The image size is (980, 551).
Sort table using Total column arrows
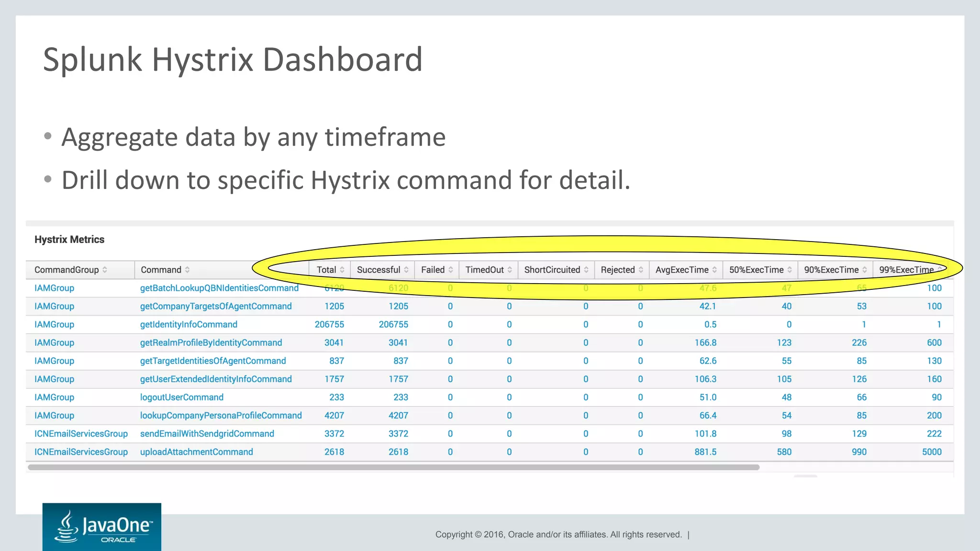pos(342,270)
